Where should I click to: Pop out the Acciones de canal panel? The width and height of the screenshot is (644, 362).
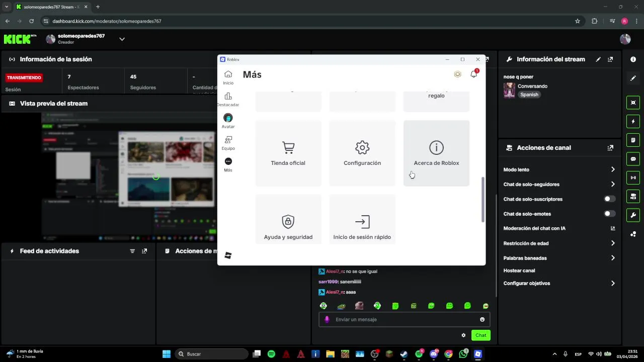pos(610,148)
